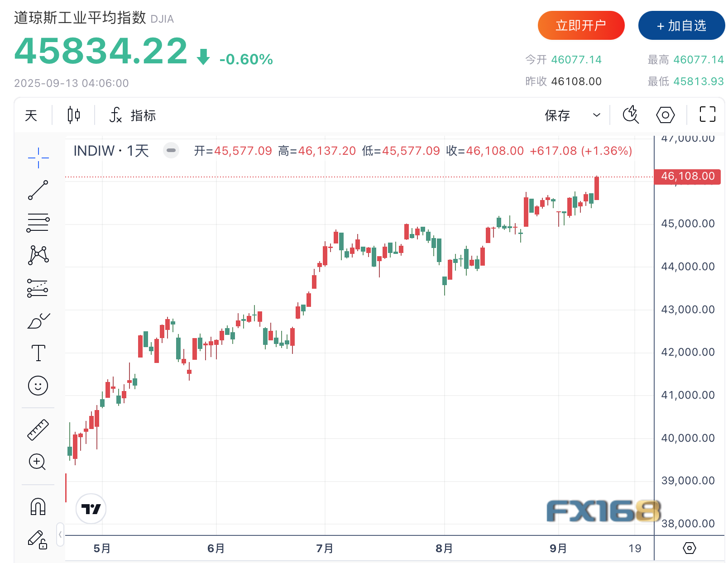Collapse the INDIW legend toggle

coord(171,151)
